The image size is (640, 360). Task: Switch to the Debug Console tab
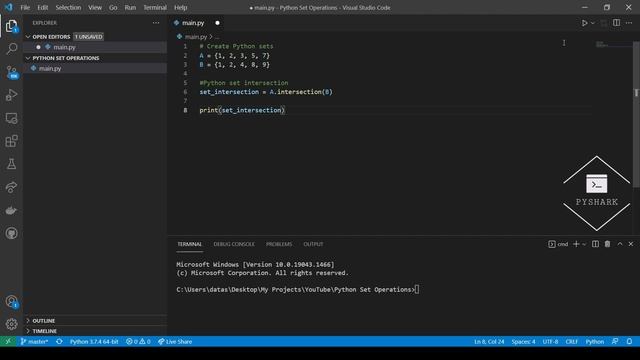point(234,244)
